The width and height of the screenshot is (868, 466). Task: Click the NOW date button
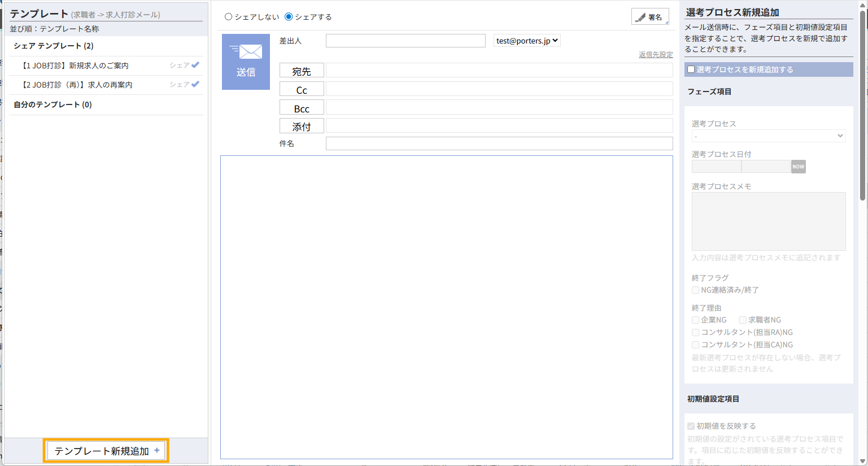click(x=798, y=167)
